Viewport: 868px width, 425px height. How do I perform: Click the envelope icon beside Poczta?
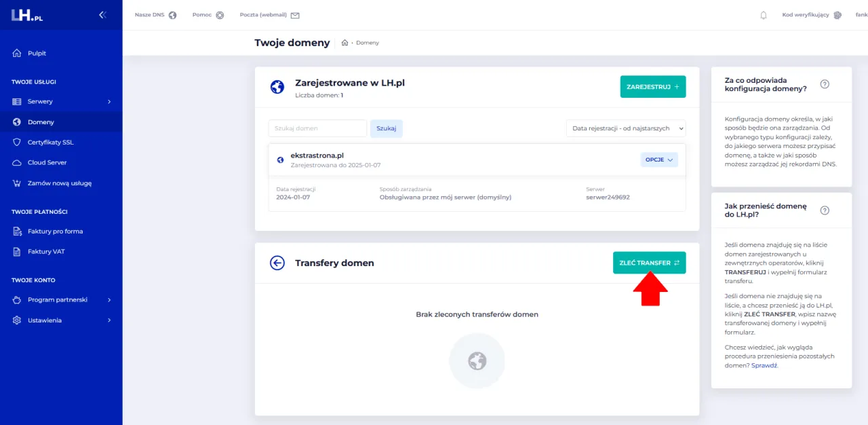click(x=295, y=15)
